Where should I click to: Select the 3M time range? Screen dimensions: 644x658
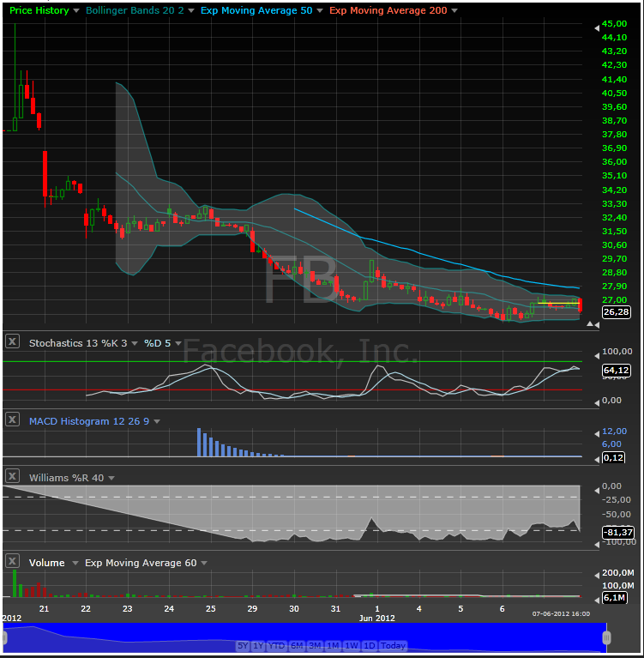[x=315, y=645]
